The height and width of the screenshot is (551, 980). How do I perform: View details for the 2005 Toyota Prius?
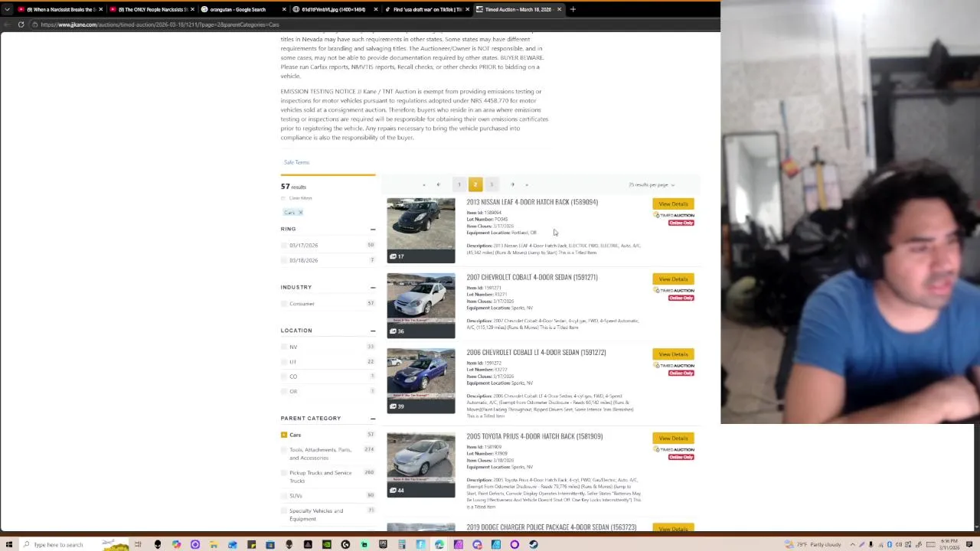pos(673,439)
